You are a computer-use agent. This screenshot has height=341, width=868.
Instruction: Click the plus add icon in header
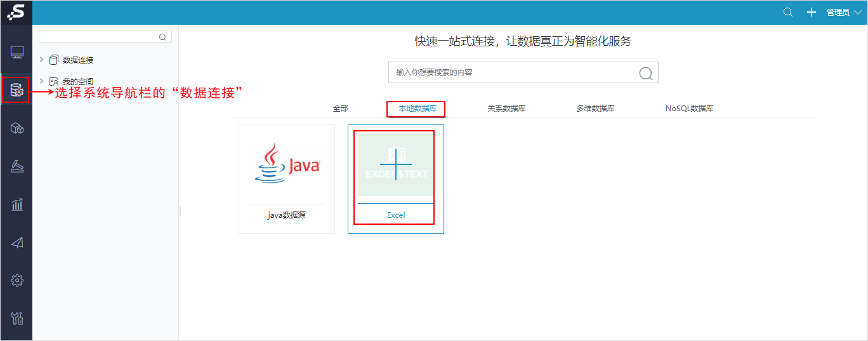(x=811, y=12)
